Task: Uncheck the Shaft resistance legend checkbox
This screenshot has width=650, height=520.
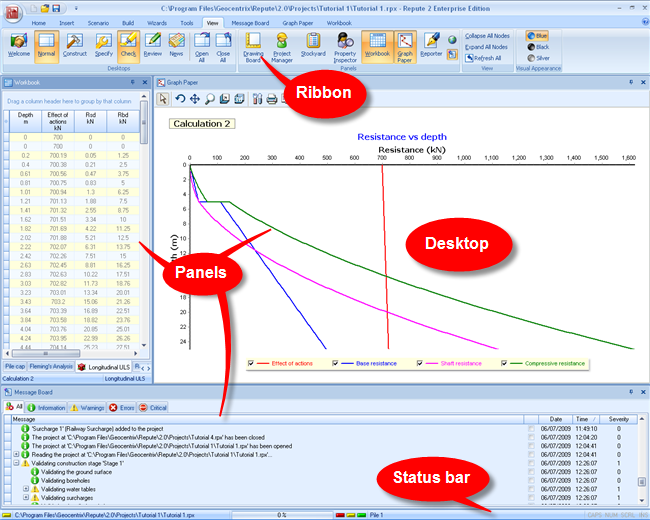Action: coord(420,363)
